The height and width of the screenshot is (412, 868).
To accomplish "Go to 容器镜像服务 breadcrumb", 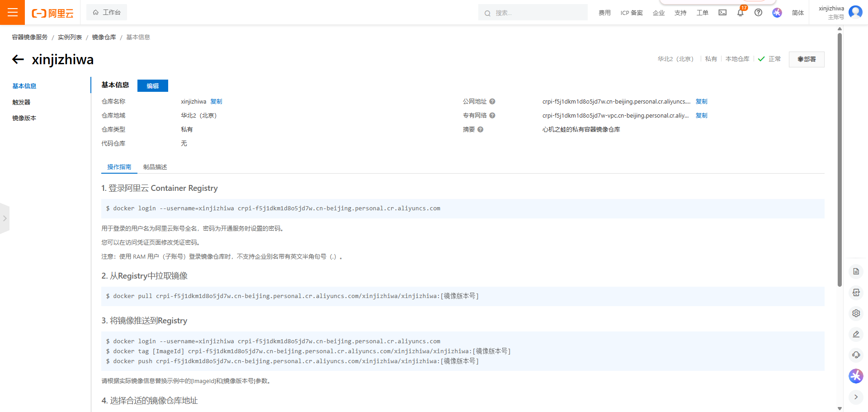I will (30, 37).
